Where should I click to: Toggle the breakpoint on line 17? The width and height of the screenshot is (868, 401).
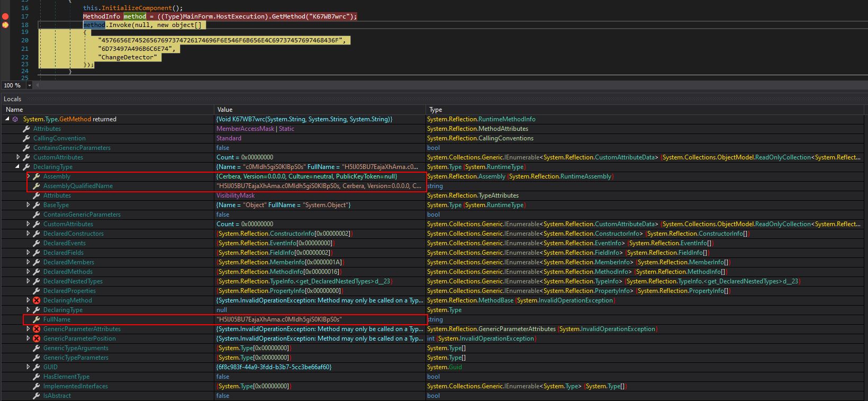[x=5, y=16]
